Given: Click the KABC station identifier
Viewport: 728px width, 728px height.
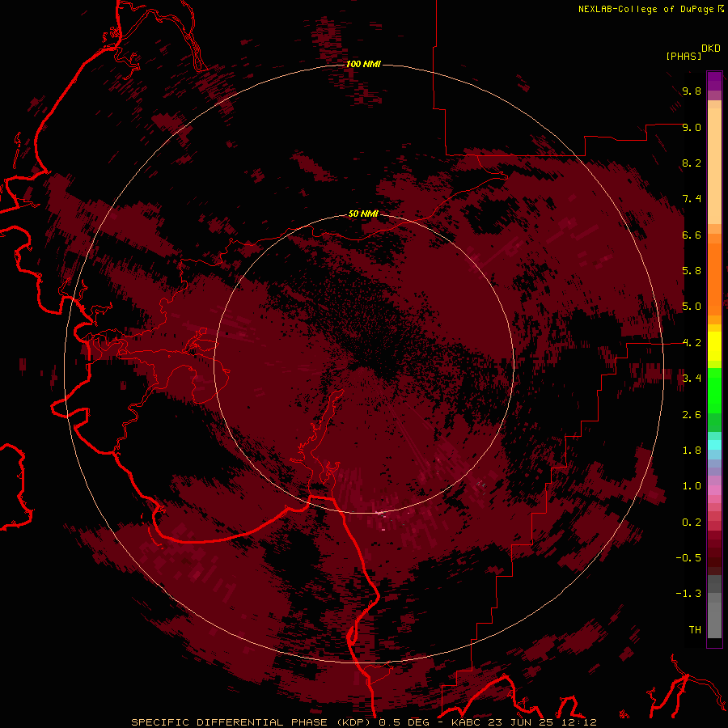Looking at the screenshot, I should tap(467, 722).
